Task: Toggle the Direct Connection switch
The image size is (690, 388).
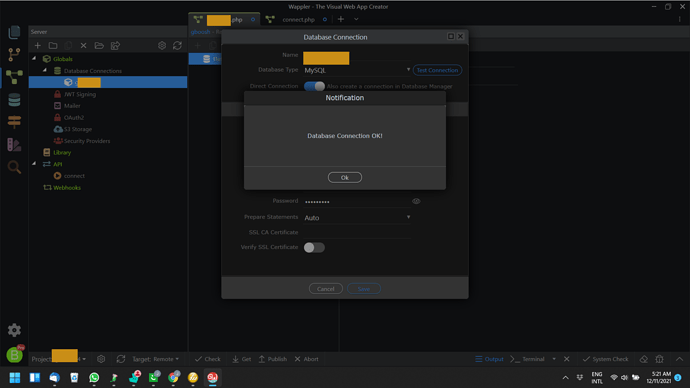Action: click(x=314, y=86)
